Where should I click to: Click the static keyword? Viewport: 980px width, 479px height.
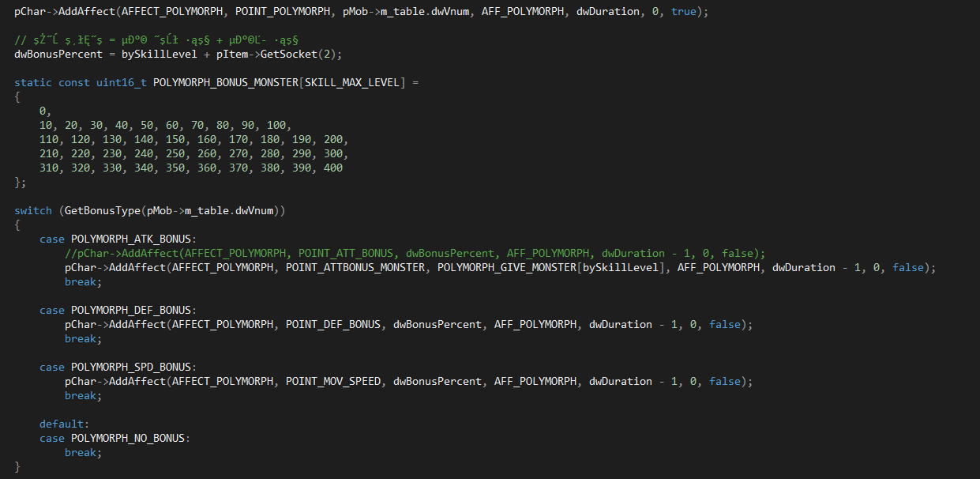[x=33, y=83]
